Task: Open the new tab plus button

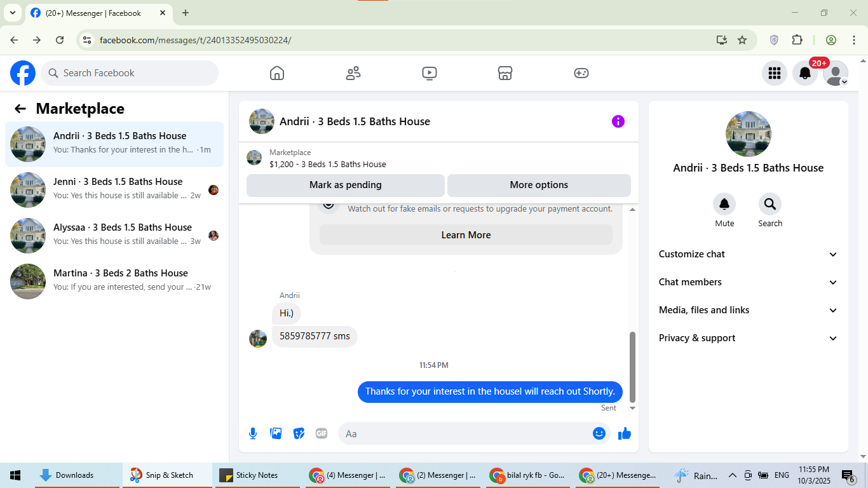Action: click(x=186, y=13)
